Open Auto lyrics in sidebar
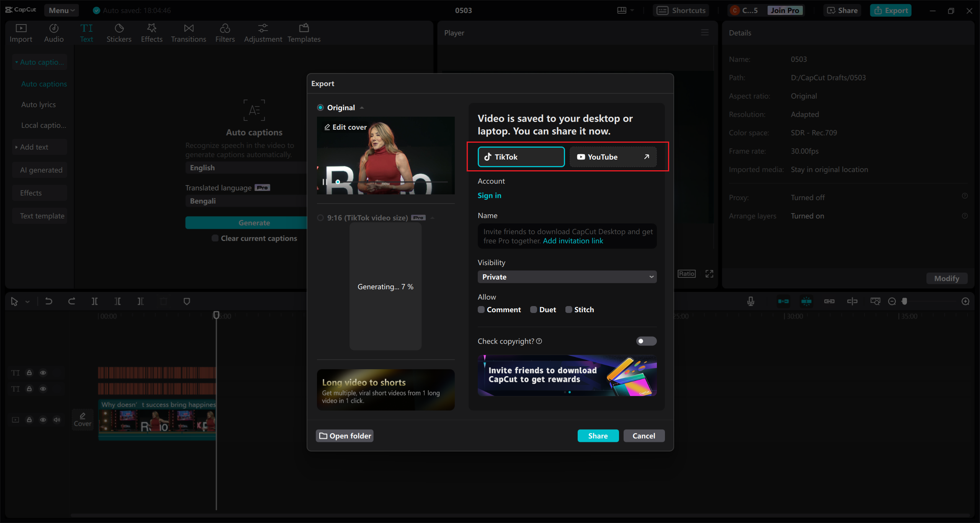Screen dimensions: 980x523 pos(38,104)
